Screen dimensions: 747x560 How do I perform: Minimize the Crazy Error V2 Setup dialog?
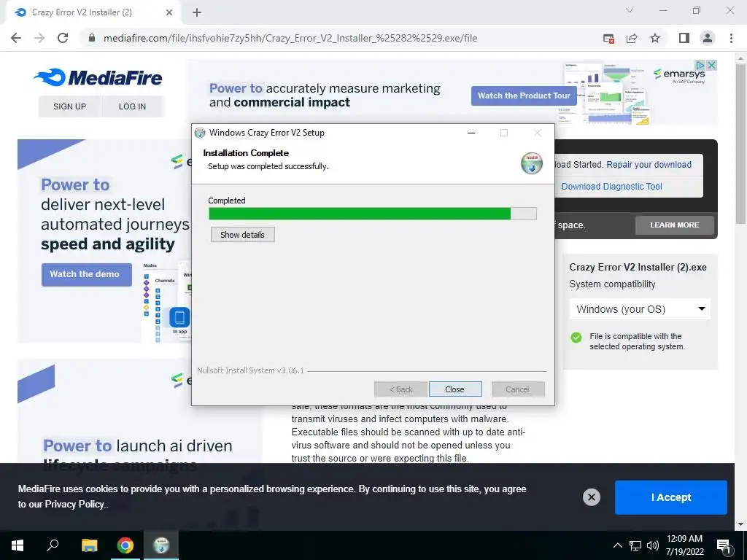471,133
